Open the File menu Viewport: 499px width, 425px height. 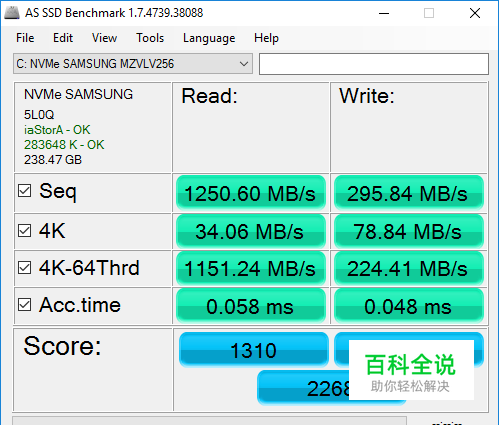click(x=25, y=38)
